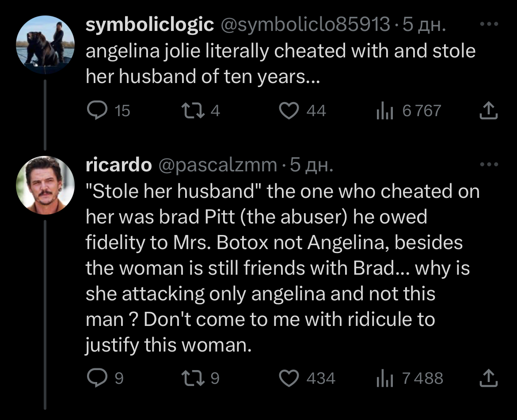This screenshot has width=517, height=420.
Task: Like ricardo's tweet with 434 likes
Action: pos(289,378)
